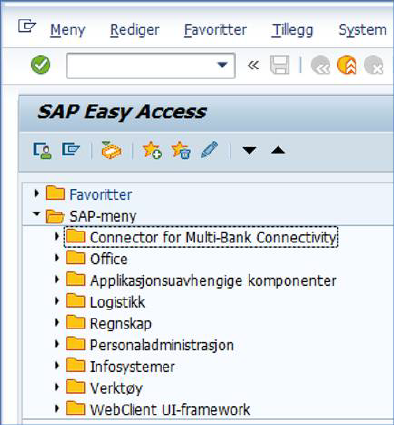Select the Office folder label
394x425 pixels.
click(109, 259)
